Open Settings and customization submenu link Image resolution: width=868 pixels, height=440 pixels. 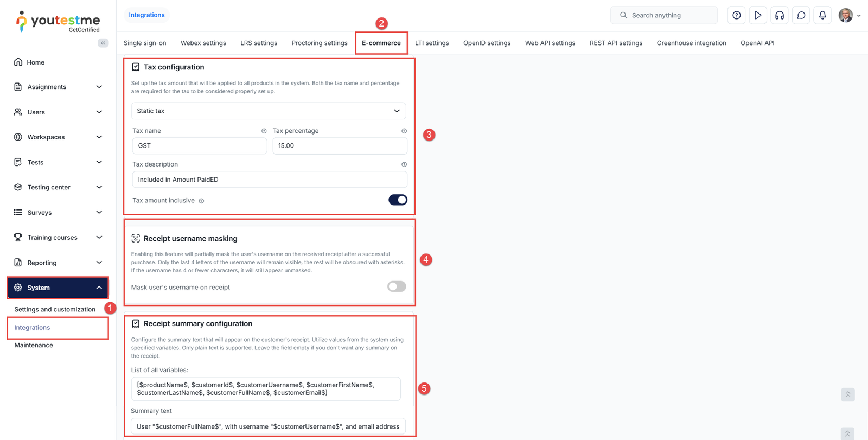55,309
